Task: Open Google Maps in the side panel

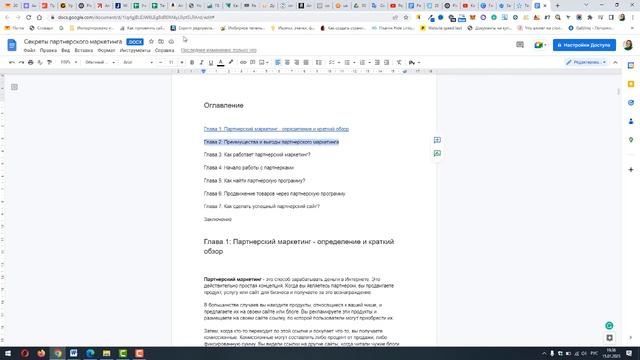Action: coord(631,140)
